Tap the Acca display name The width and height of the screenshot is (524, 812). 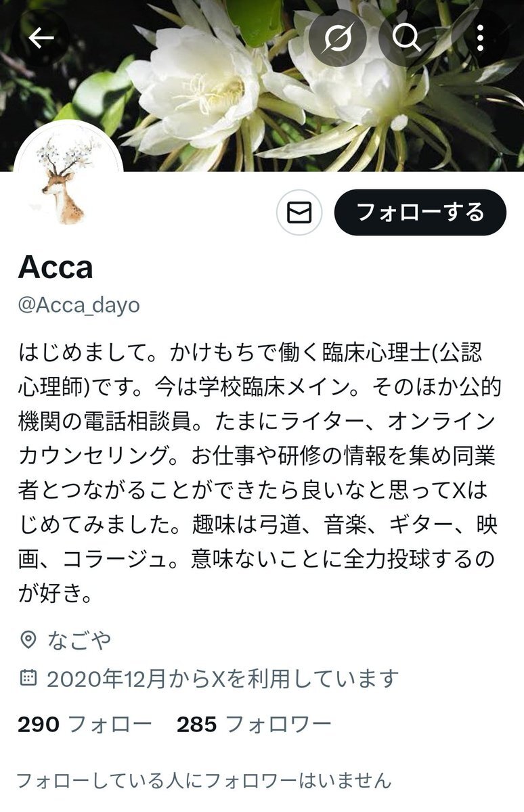(x=56, y=268)
